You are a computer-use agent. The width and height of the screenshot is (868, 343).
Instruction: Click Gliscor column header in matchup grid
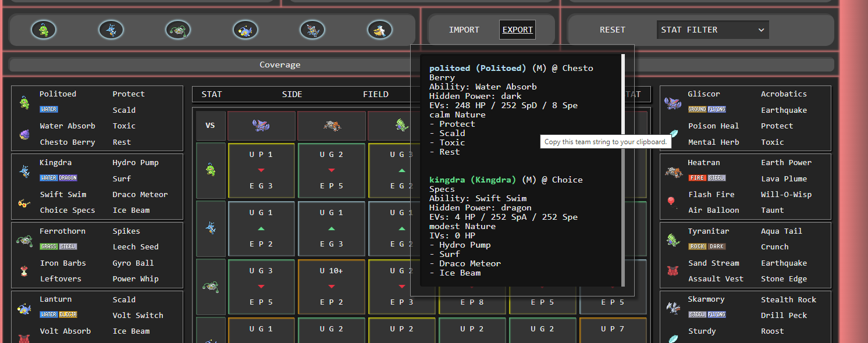click(x=261, y=126)
